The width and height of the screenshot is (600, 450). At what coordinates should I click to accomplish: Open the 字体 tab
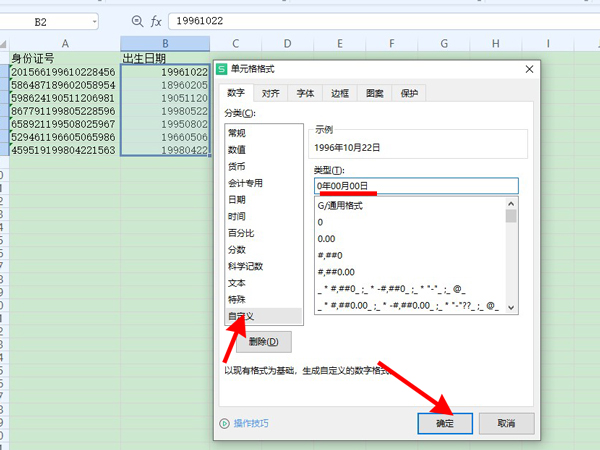click(305, 93)
